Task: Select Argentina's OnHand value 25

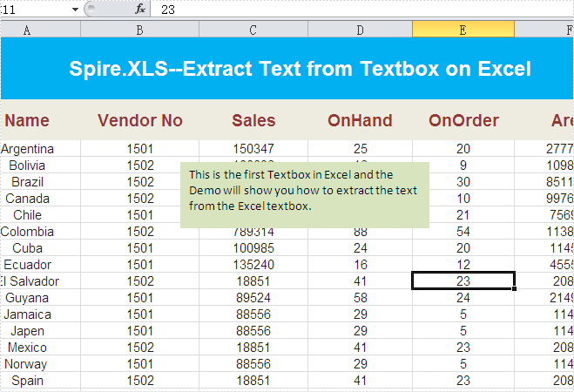Action: (361, 149)
